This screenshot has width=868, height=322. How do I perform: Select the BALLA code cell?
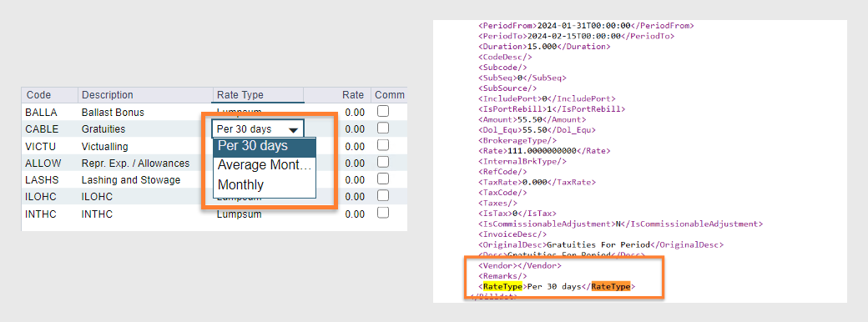41,113
